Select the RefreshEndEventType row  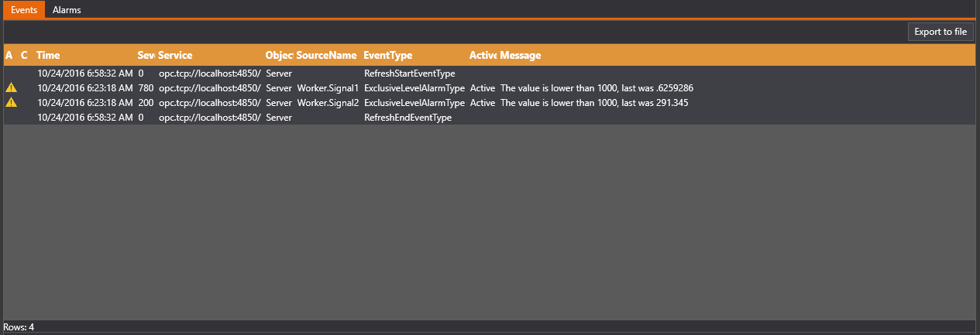407,118
